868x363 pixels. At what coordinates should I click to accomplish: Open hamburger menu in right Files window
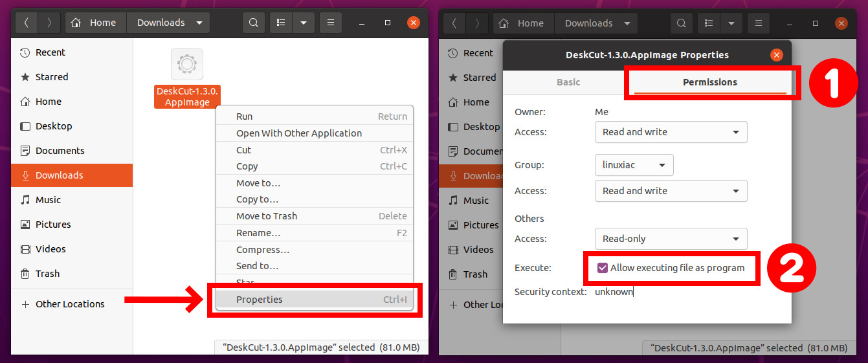759,23
